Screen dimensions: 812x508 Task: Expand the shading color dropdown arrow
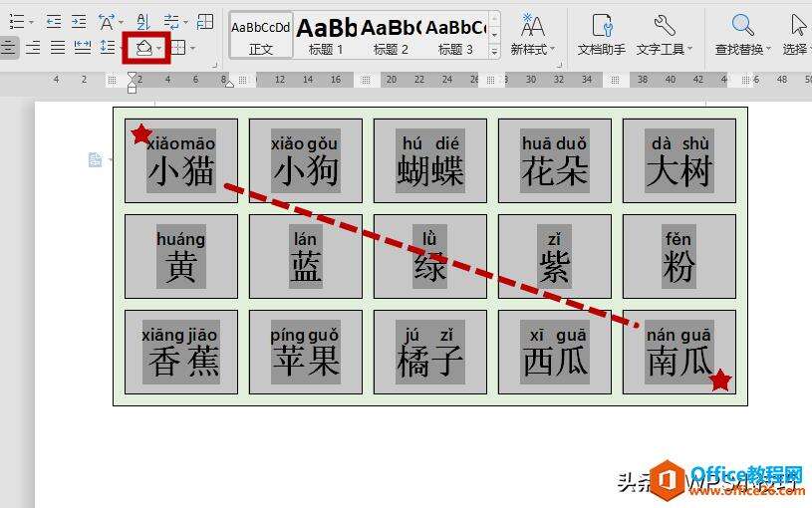[159, 49]
